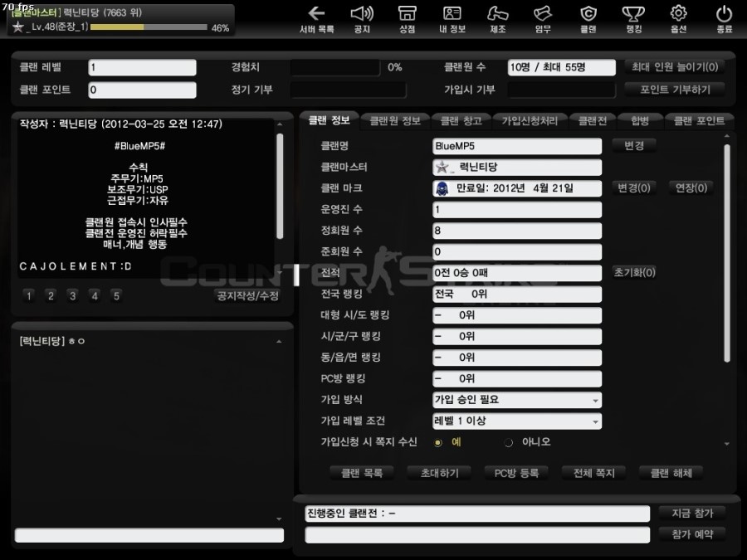Click 연장(0) to extend clan mark
This screenshot has width=747, height=560.
point(691,188)
